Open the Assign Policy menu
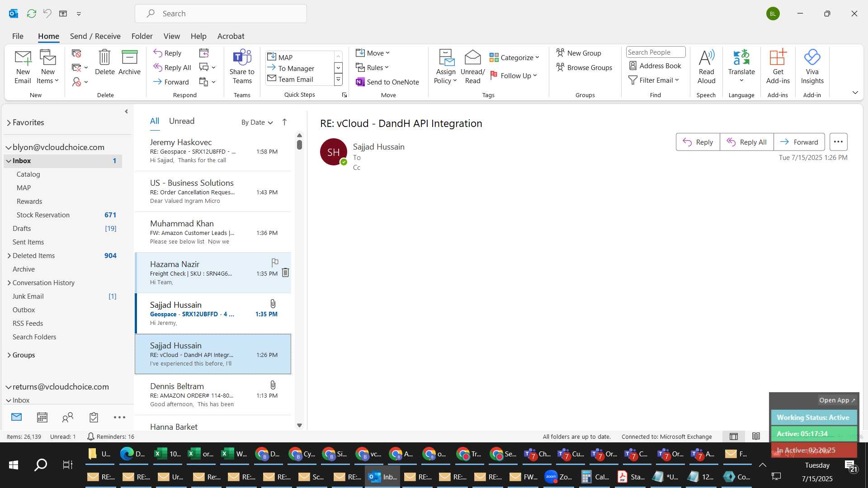 point(446,67)
